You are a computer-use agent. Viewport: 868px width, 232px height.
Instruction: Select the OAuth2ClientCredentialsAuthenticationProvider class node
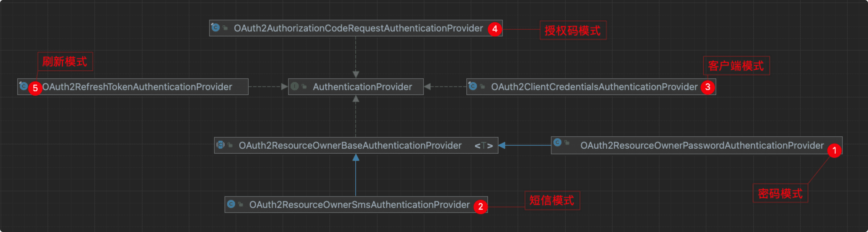591,87
